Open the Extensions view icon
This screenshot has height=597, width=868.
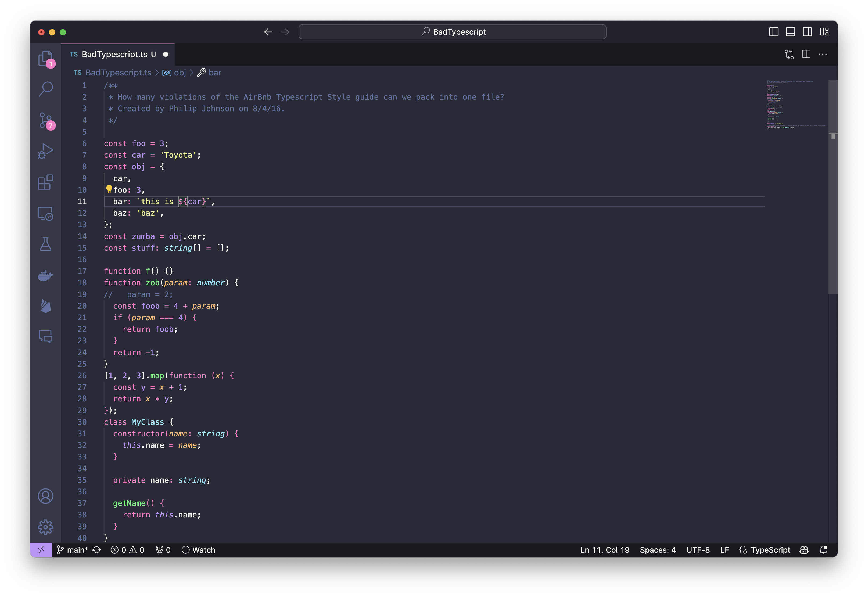pos(46,182)
